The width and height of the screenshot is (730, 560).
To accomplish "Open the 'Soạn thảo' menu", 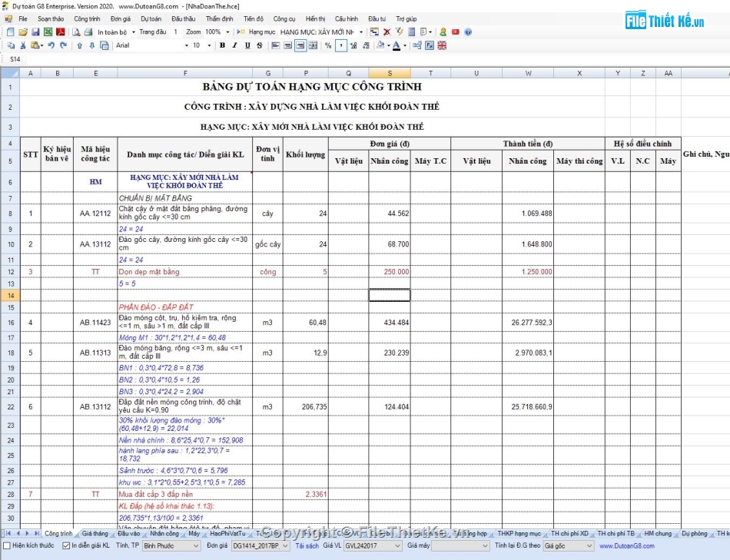I will point(51,19).
